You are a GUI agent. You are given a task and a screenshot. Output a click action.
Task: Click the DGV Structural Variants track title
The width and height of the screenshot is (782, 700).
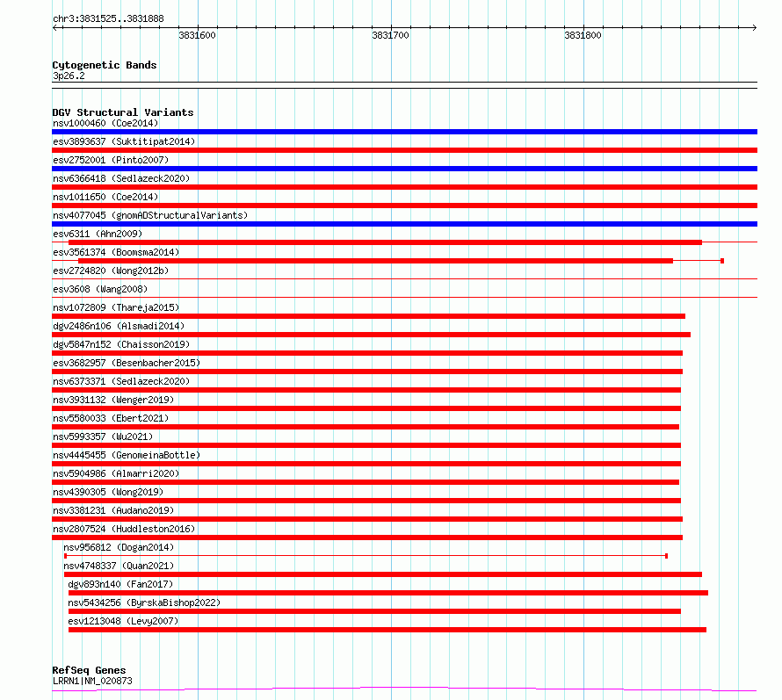pyautogui.click(x=123, y=112)
